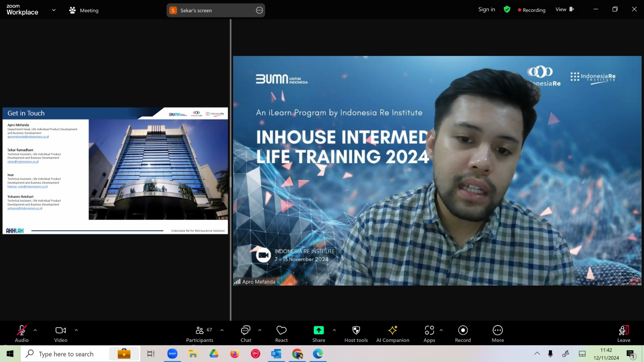Click sekar@indonesiare.co.id email link
Image resolution: width=644 pixels, height=362 pixels.
click(23, 162)
